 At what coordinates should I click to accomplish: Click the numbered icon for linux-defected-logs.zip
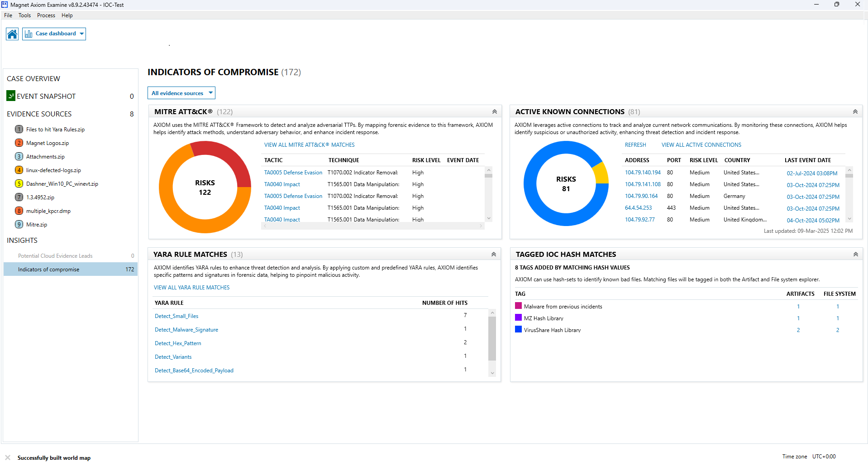19,170
